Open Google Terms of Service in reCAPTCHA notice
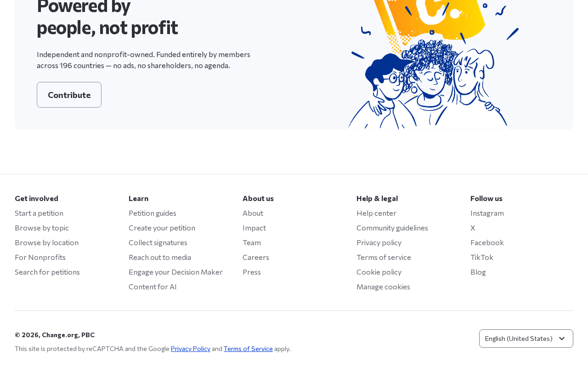588x368 pixels. click(x=248, y=349)
